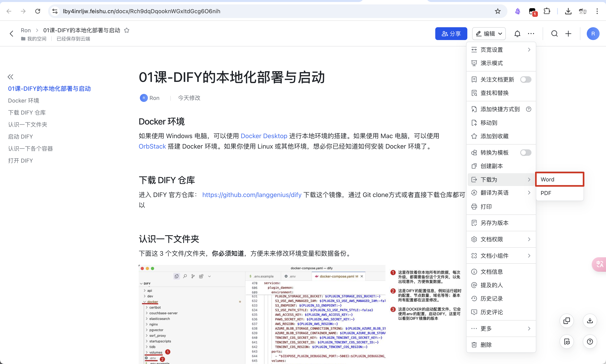The height and width of the screenshot is (364, 606).
Task: Expand 下载为 submenu
Action: pyautogui.click(x=501, y=180)
